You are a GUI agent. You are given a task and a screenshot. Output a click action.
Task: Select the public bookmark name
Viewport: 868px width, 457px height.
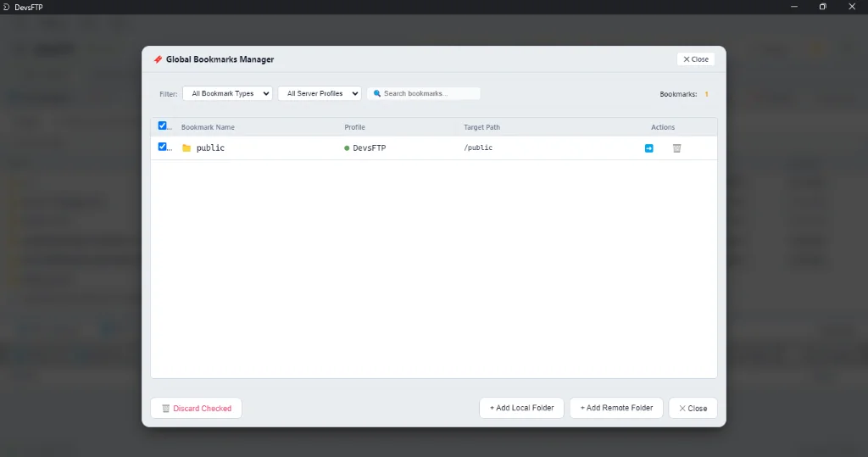click(210, 148)
